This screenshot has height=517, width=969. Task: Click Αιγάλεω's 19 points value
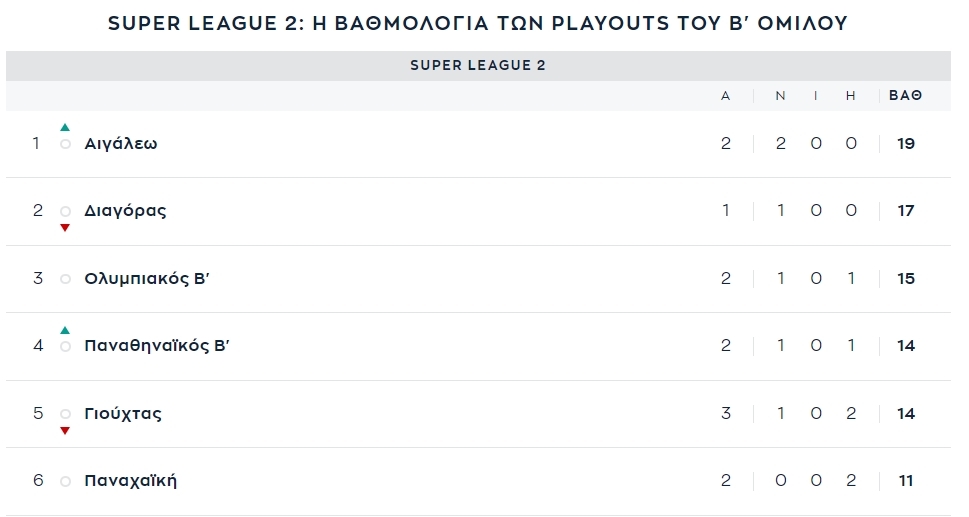point(905,144)
